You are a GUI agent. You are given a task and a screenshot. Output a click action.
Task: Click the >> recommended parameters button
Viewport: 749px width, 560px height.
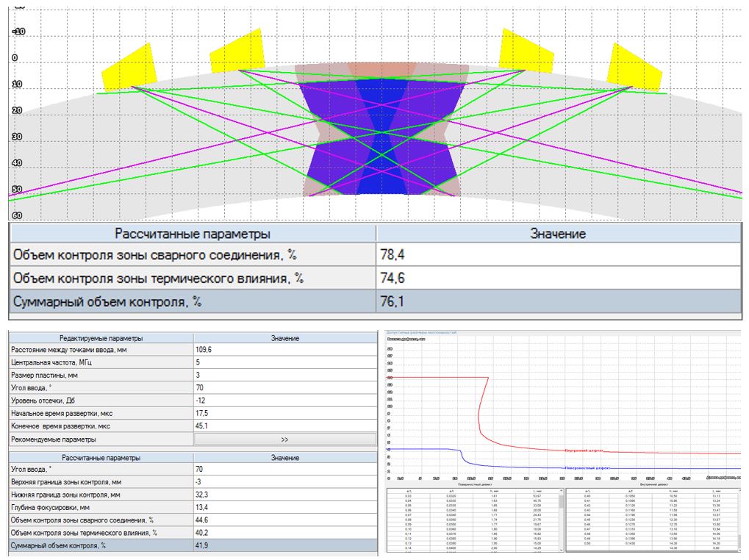pos(284,439)
